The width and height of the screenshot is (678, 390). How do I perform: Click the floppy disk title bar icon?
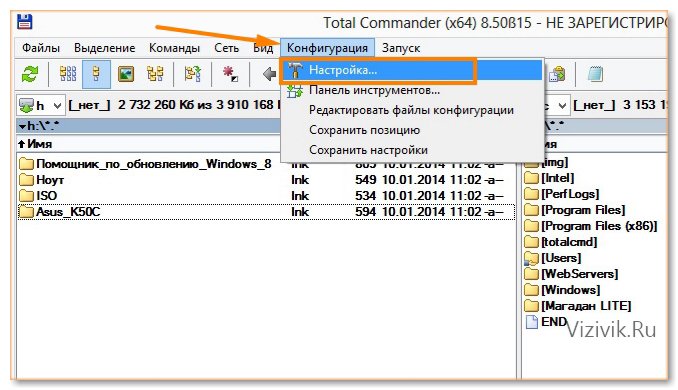point(25,22)
